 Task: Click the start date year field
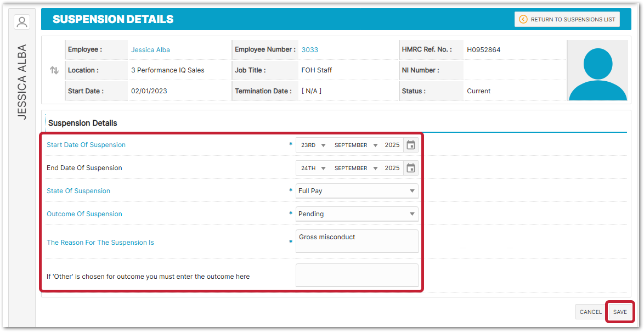click(x=392, y=145)
